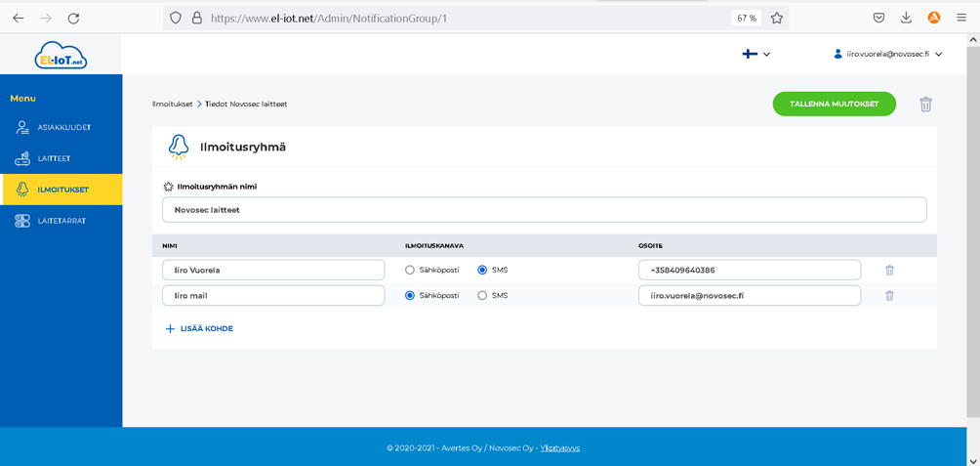Select Sähköposti for the Iiro Vuorela row
This screenshot has width=980, height=466.
pos(410,271)
